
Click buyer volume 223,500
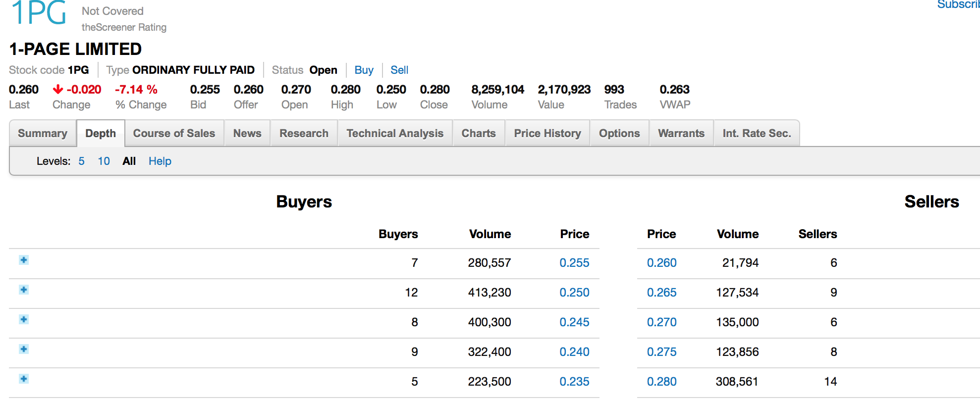tap(490, 382)
